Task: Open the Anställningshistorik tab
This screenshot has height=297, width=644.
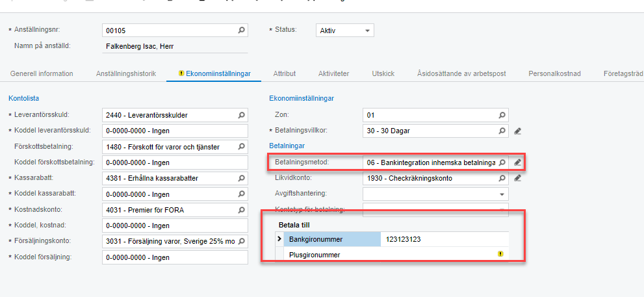Action: [x=126, y=73]
